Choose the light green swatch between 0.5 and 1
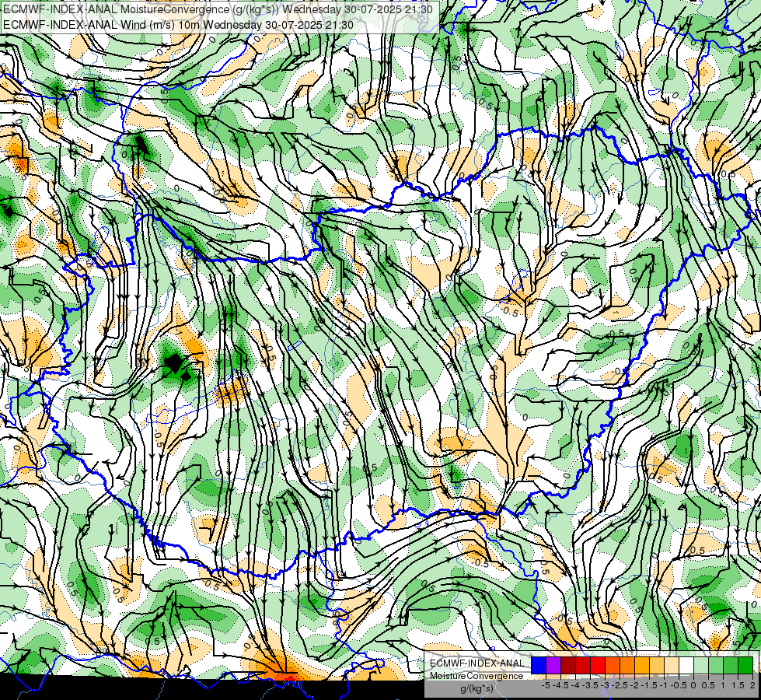This screenshot has width=761, height=700. pyautogui.click(x=716, y=665)
